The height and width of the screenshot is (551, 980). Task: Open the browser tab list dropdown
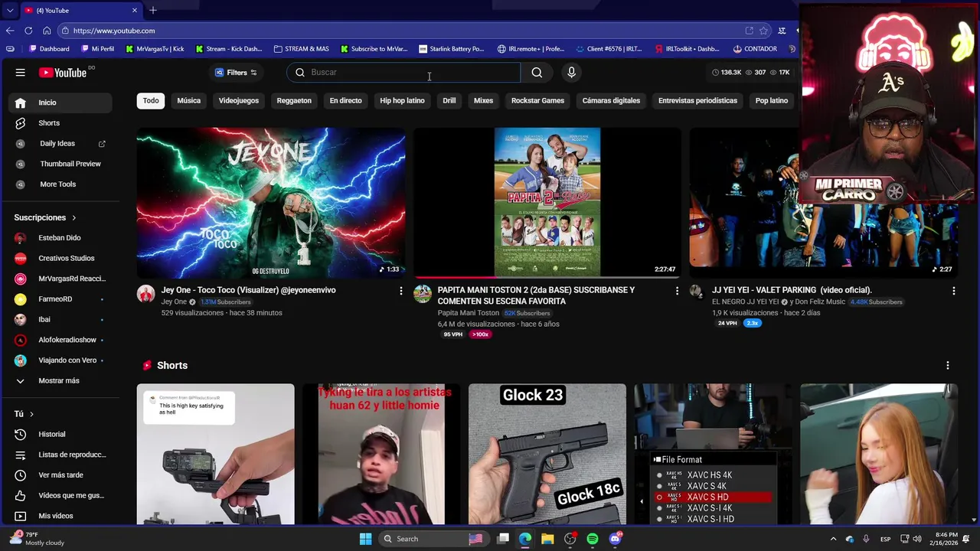9,11
